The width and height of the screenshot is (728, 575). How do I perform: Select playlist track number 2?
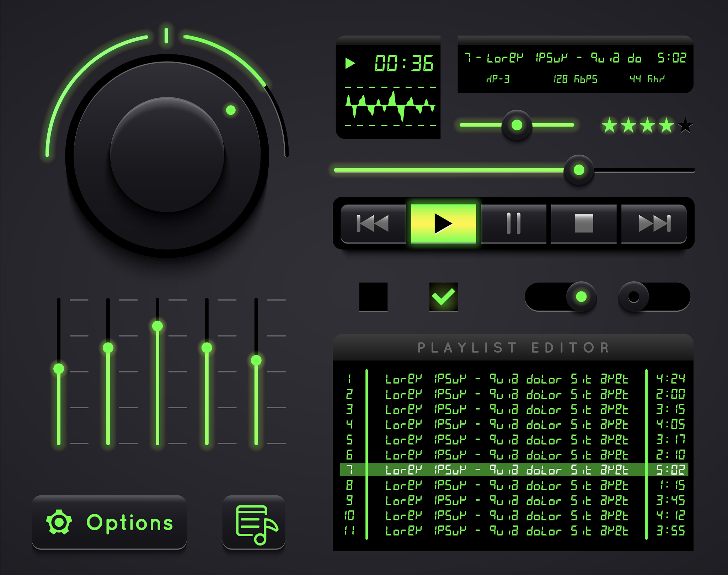[x=514, y=394]
